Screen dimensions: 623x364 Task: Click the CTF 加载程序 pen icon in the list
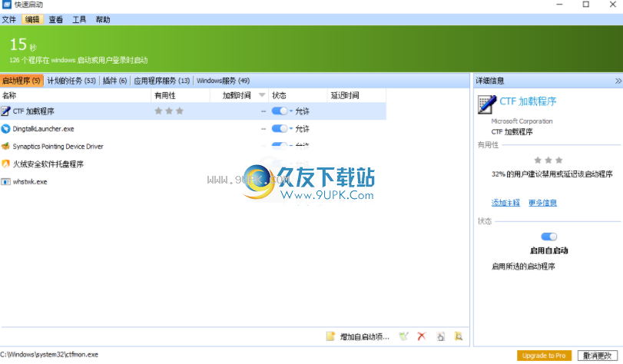coord(5,111)
